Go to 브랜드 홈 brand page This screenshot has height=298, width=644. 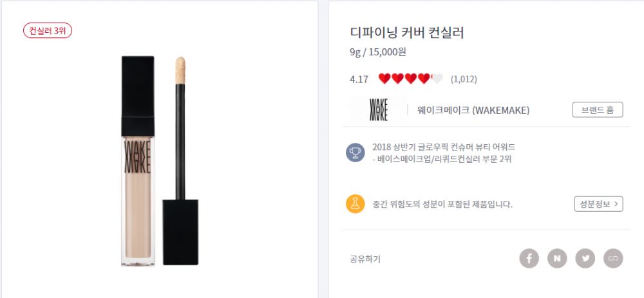[x=598, y=109]
